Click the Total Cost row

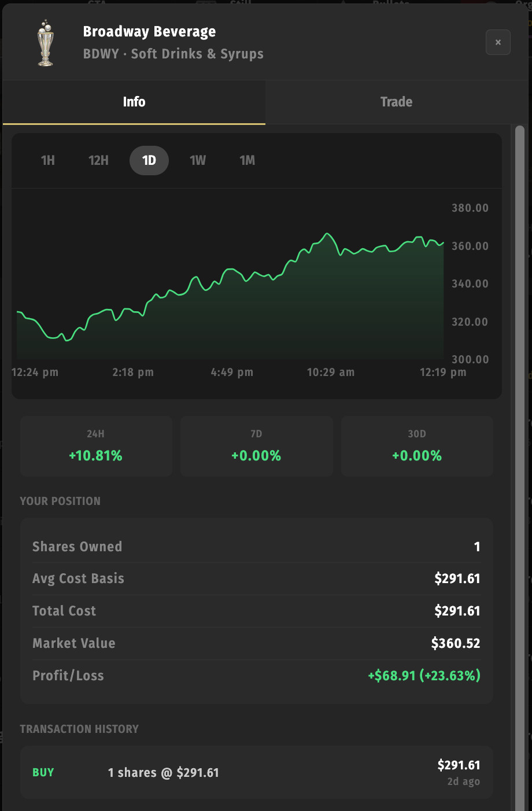click(256, 611)
